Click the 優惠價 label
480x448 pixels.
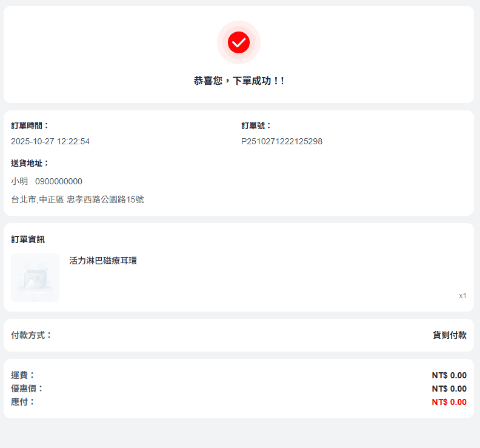pyautogui.click(x=27, y=389)
